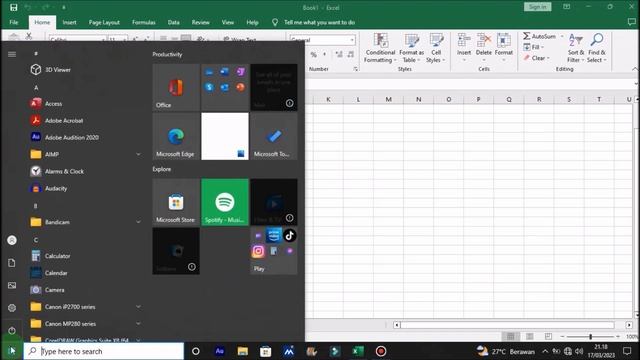
Task: Open Documents from Start menu sidebar
Action: tap(12, 263)
